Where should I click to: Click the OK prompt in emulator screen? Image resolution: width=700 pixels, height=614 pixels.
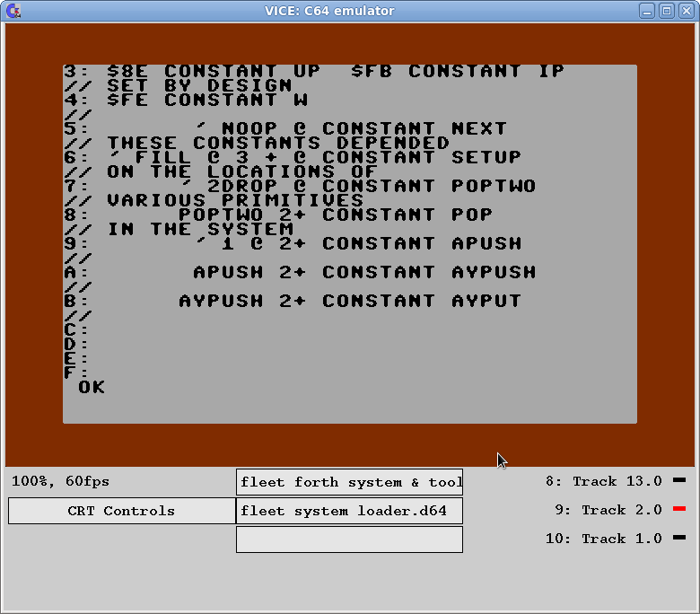pos(92,387)
